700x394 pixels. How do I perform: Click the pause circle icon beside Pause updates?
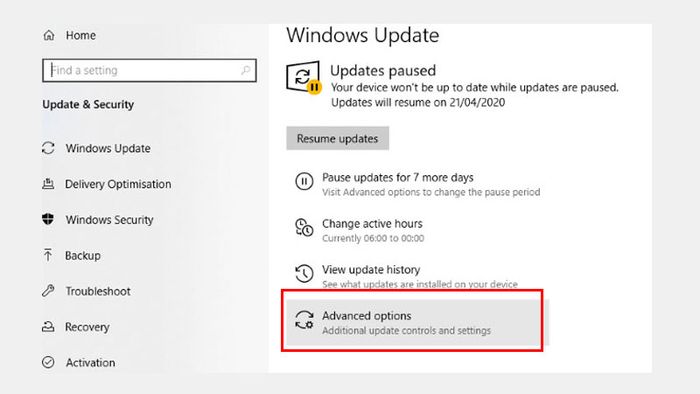click(x=304, y=182)
